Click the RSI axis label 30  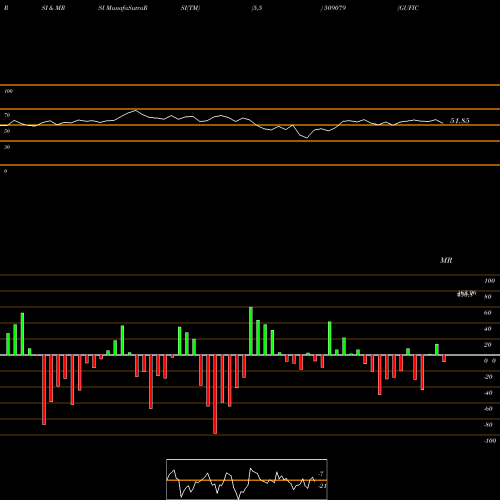7,147
